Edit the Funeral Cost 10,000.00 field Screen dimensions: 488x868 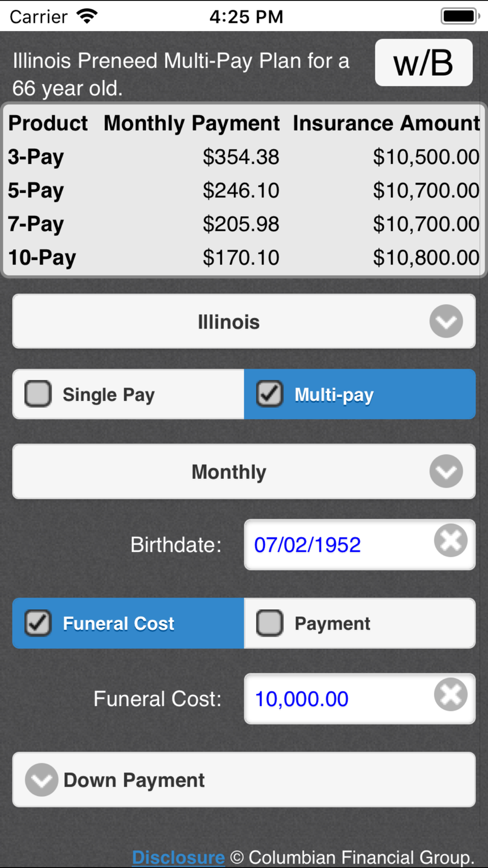point(360,699)
